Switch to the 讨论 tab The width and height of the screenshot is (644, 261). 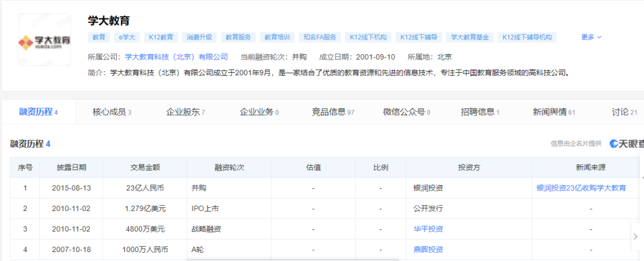(x=625, y=111)
